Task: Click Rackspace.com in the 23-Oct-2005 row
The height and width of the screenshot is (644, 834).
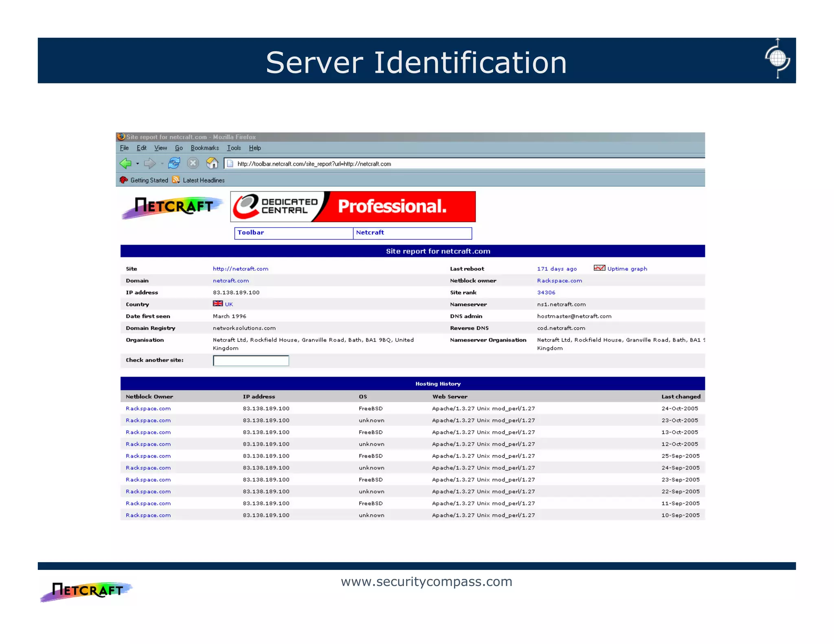Action: click(x=148, y=420)
